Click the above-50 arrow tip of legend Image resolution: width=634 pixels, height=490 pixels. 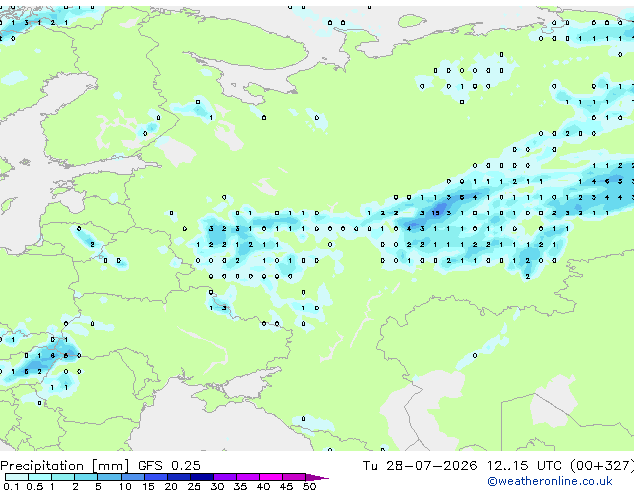(x=317, y=478)
